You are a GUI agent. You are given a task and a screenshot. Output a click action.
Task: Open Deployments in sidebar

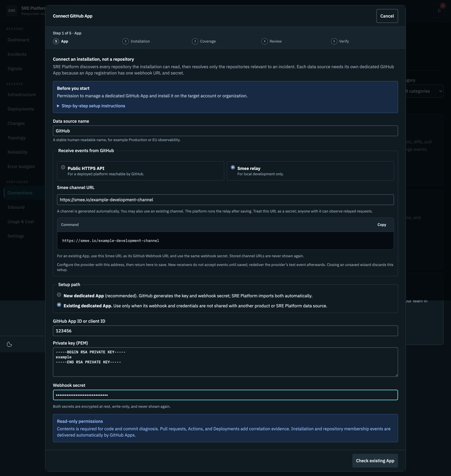tap(21, 109)
